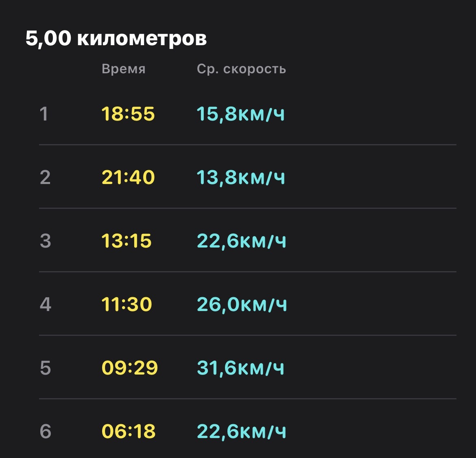The width and height of the screenshot is (476, 458).
Task: Tap row number 5
Action: [45, 368]
